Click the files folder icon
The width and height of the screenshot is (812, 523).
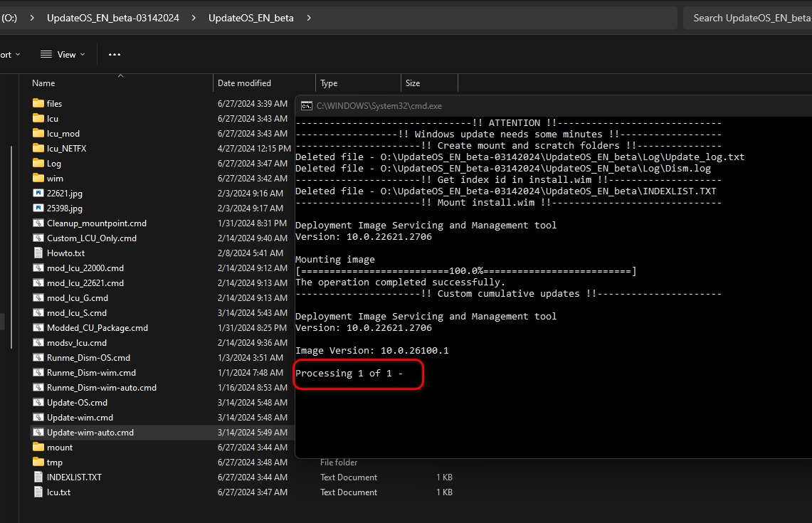click(x=38, y=103)
